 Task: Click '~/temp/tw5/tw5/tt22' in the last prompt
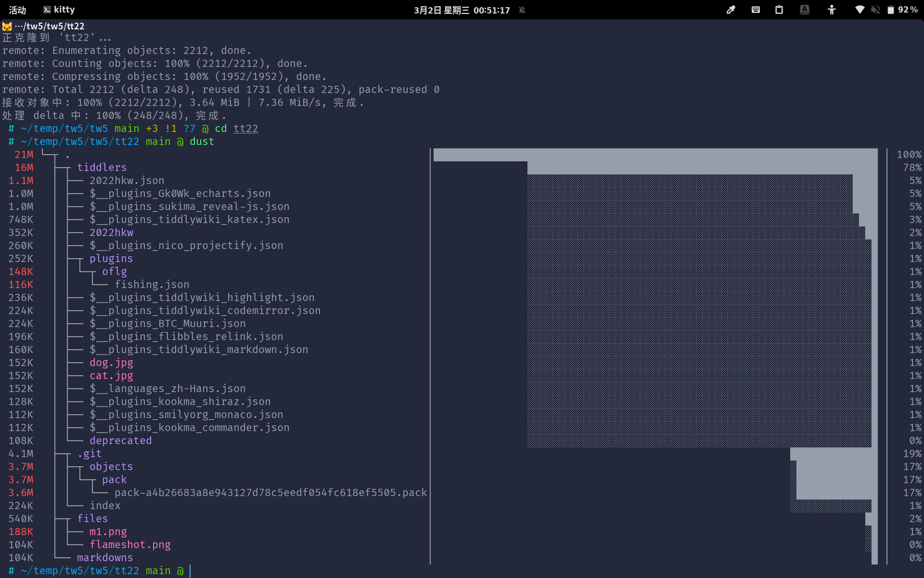(80, 571)
